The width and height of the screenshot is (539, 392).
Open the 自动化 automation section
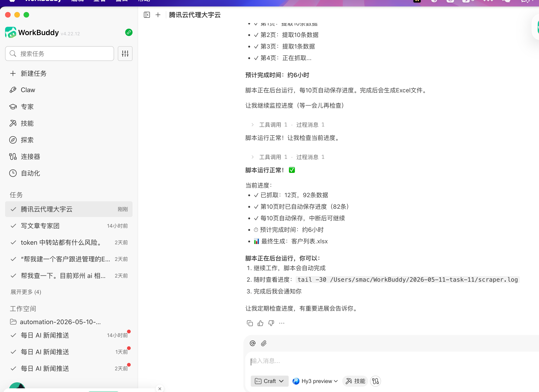coord(69,173)
